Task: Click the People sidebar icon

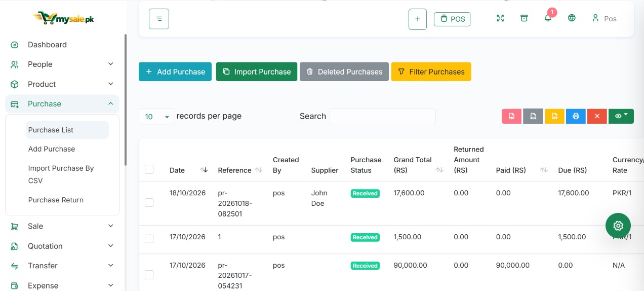Action: 15,64
